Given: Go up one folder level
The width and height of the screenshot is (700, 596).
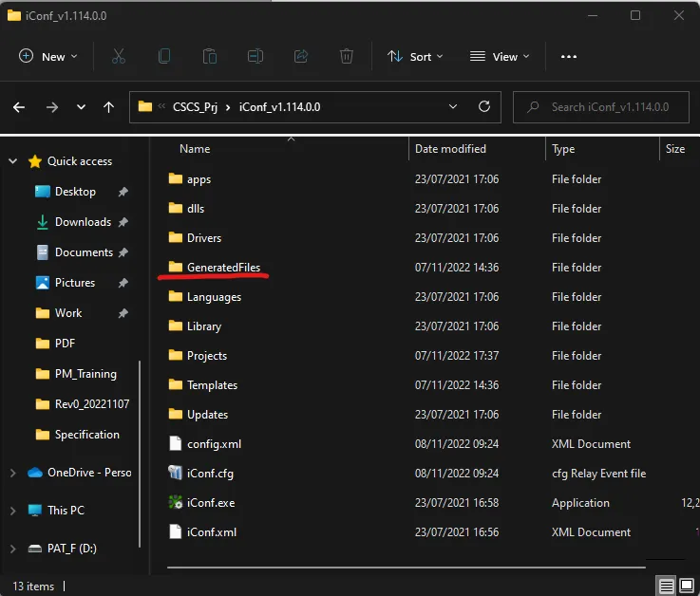Looking at the screenshot, I should 108,107.
